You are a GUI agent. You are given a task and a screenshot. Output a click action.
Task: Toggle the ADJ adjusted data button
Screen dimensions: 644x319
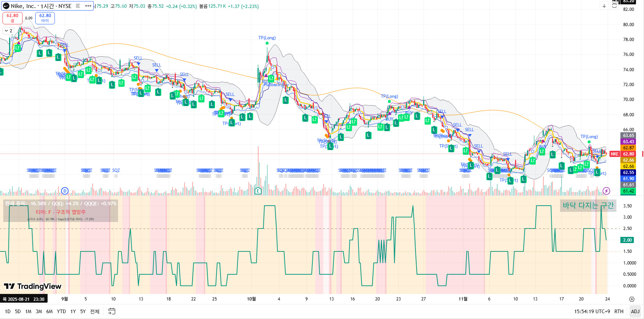point(635,311)
